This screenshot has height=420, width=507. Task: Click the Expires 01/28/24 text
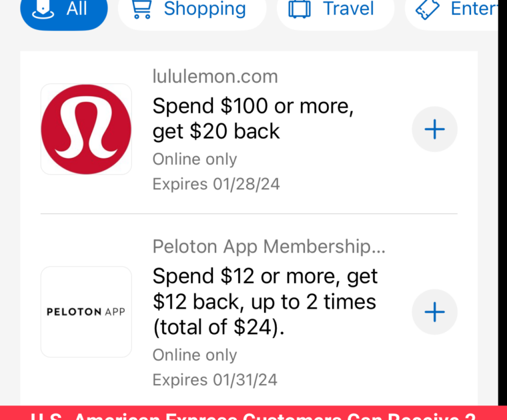(x=216, y=184)
